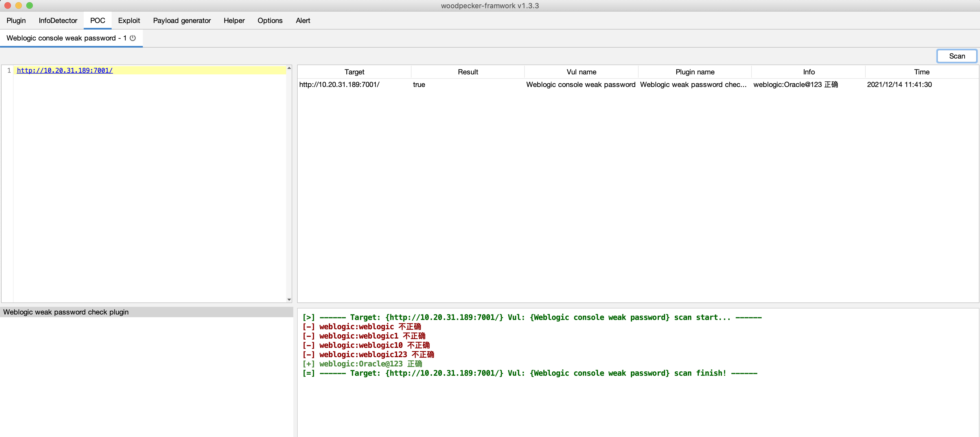This screenshot has width=980, height=437.
Task: Close the woodpecker window with red button
Action: click(x=8, y=6)
